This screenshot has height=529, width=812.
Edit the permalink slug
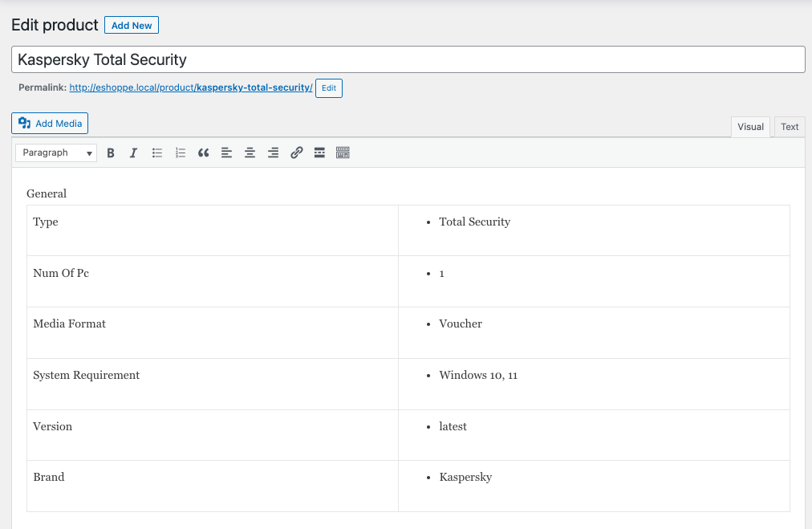[329, 88]
